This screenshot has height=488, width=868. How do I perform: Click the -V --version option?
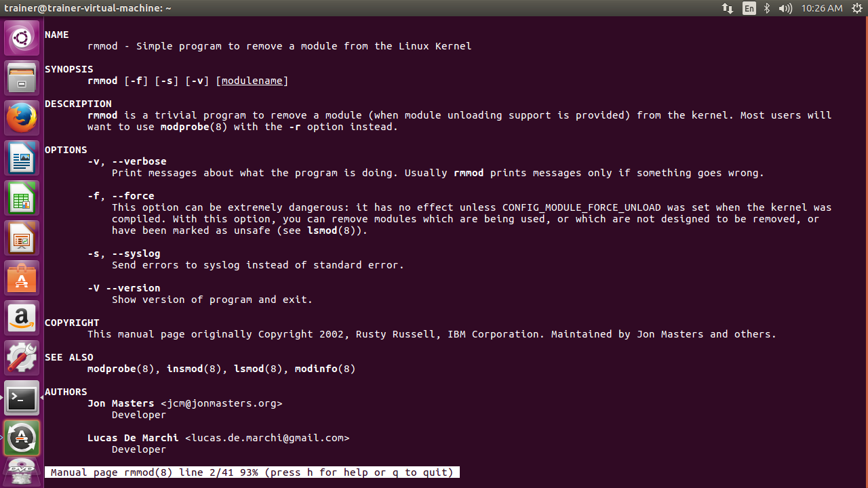(124, 288)
